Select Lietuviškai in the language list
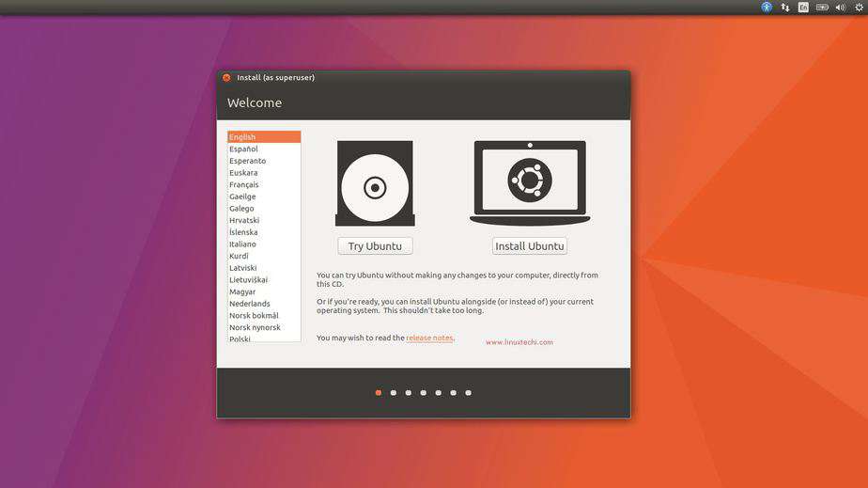Image resolution: width=868 pixels, height=488 pixels. pos(264,279)
